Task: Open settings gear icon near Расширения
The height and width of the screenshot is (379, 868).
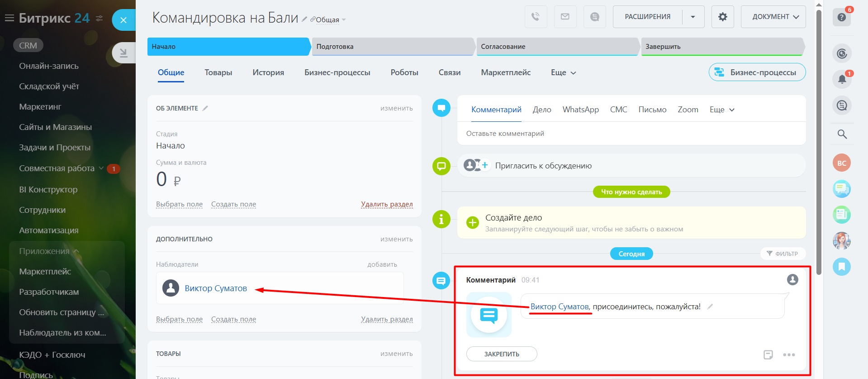Action: (722, 17)
